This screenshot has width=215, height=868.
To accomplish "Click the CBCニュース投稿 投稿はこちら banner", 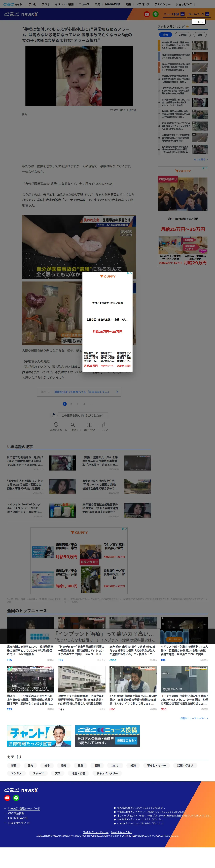I will [x=107, y=736].
